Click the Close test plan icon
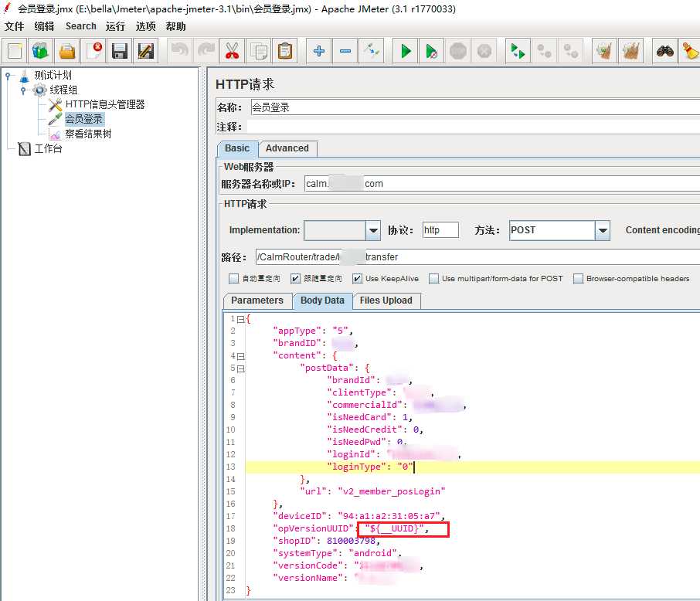Screen dimensions: 700x601 (93, 51)
